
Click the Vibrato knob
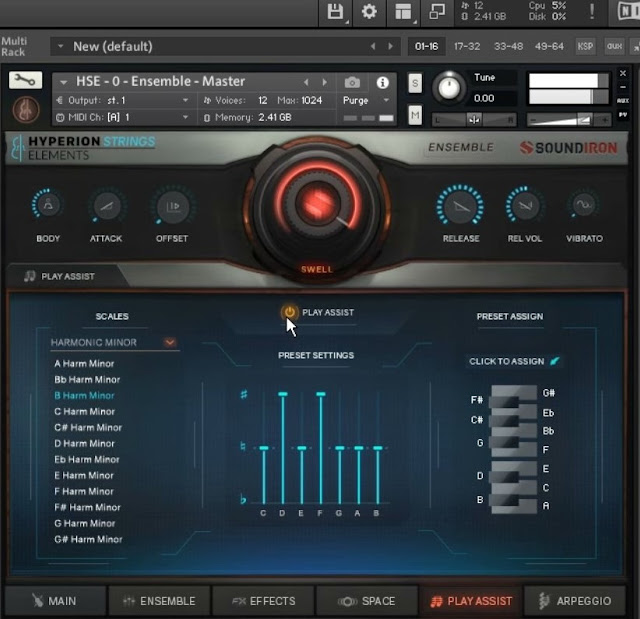583,205
